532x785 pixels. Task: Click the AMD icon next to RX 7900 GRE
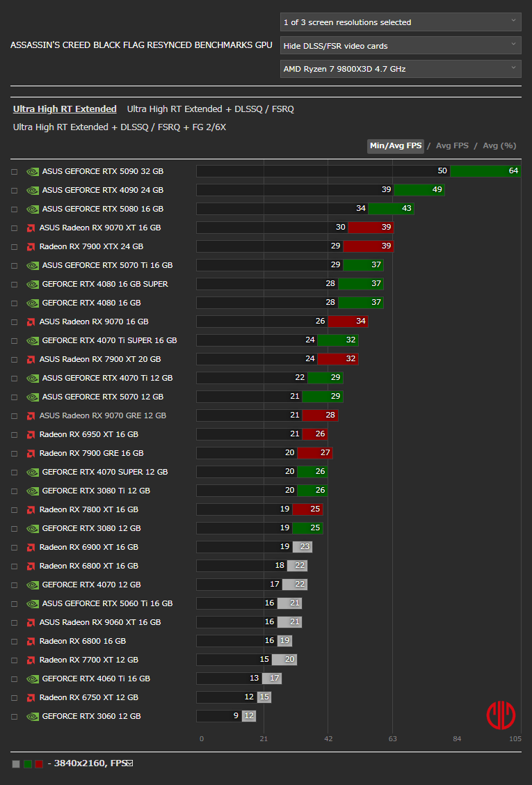click(x=31, y=453)
